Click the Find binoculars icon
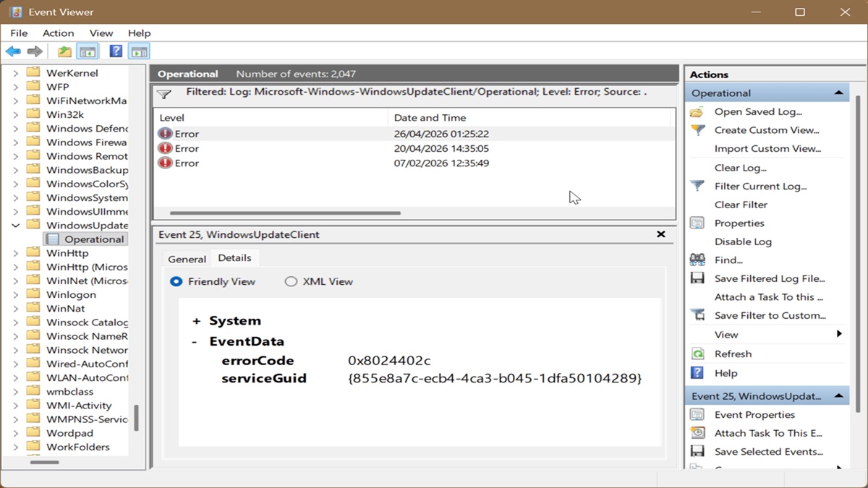 click(x=697, y=260)
